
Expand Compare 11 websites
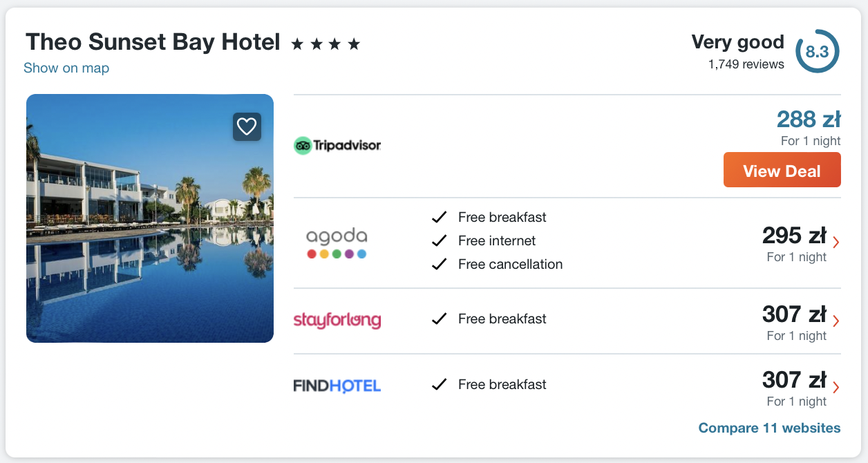(769, 428)
